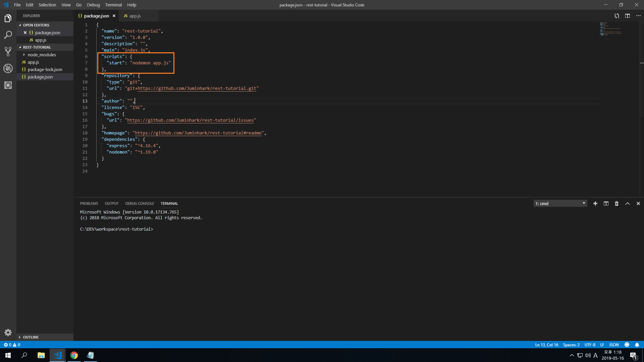The image size is (644, 362).
Task: Open the notepad-like app in taskbar
Action: click(91, 355)
